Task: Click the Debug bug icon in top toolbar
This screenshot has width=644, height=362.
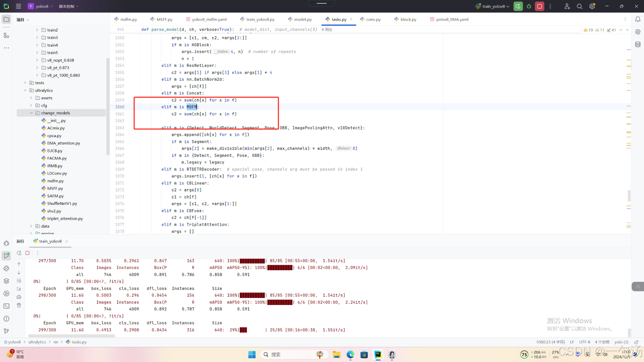Action: pyautogui.click(x=529, y=6)
